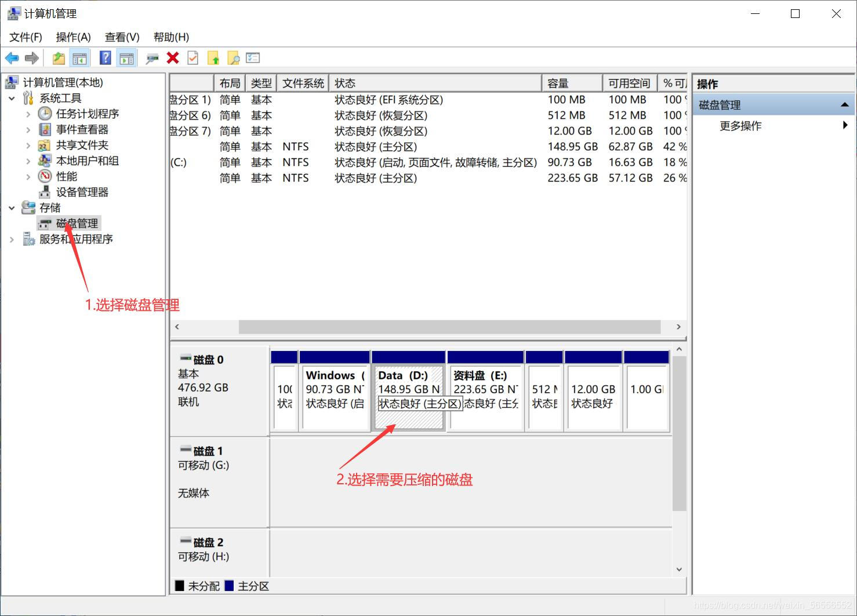Sort by the 文件系统 column header
The image size is (857, 616).
click(x=303, y=84)
